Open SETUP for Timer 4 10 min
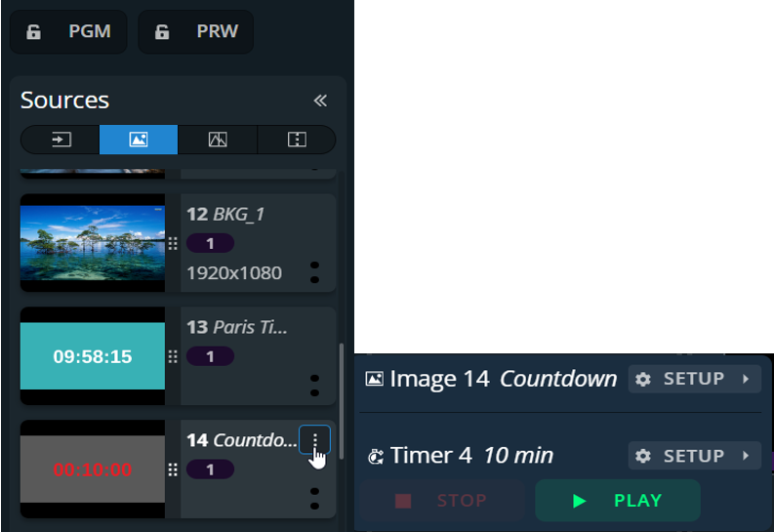 [x=695, y=456]
